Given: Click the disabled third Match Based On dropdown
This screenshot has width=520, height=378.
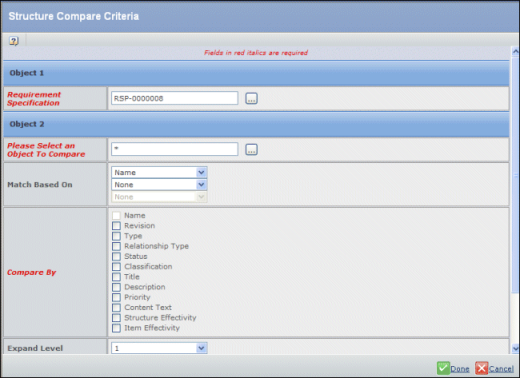Looking at the screenshot, I should (159, 197).
